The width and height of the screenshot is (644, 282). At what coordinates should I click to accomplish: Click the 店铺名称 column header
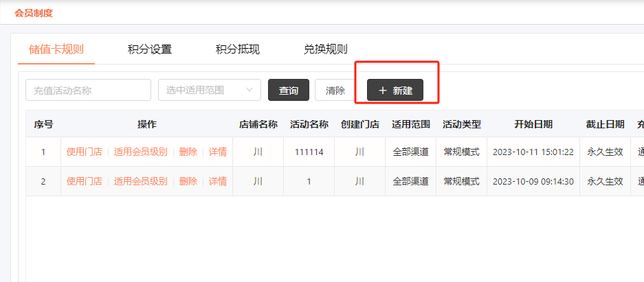(x=258, y=125)
